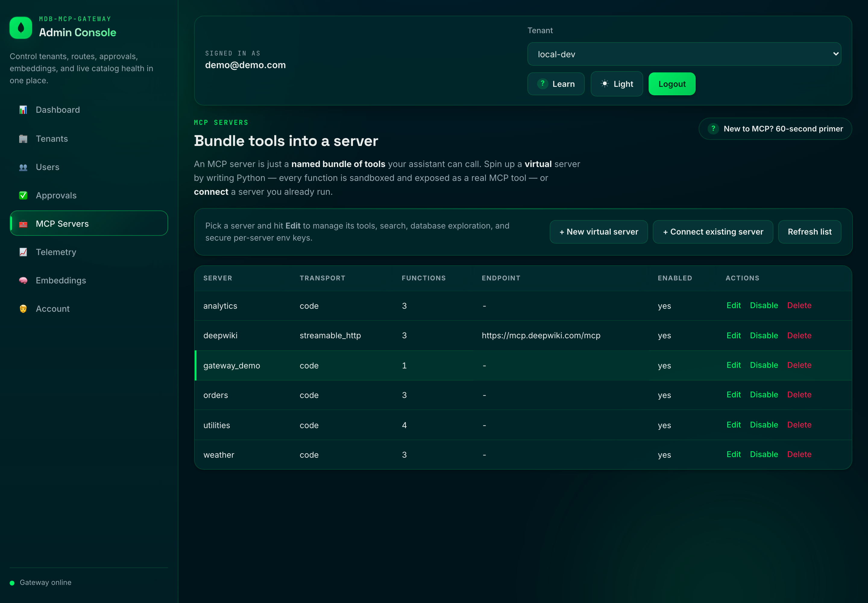Edit the gateway_demo server
This screenshot has height=603, width=868.
tap(734, 365)
